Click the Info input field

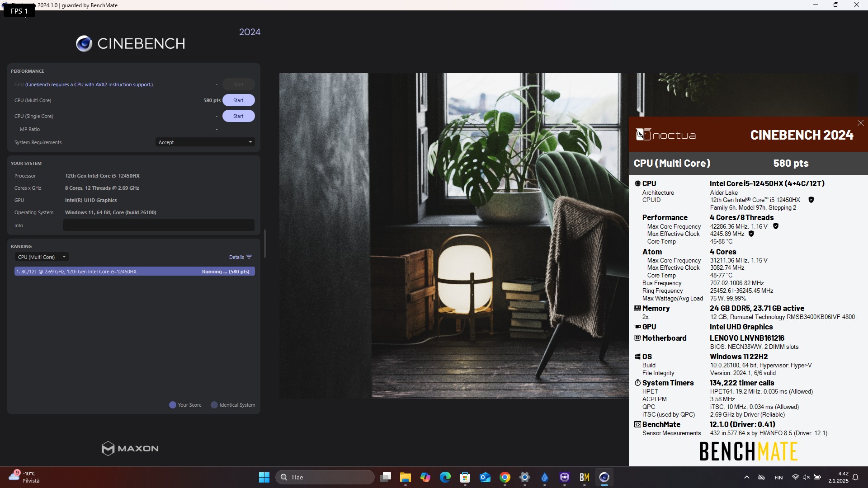tap(158, 225)
